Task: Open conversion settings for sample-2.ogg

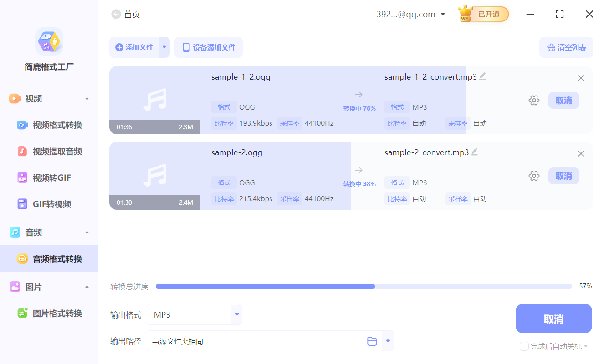Action: click(x=533, y=176)
